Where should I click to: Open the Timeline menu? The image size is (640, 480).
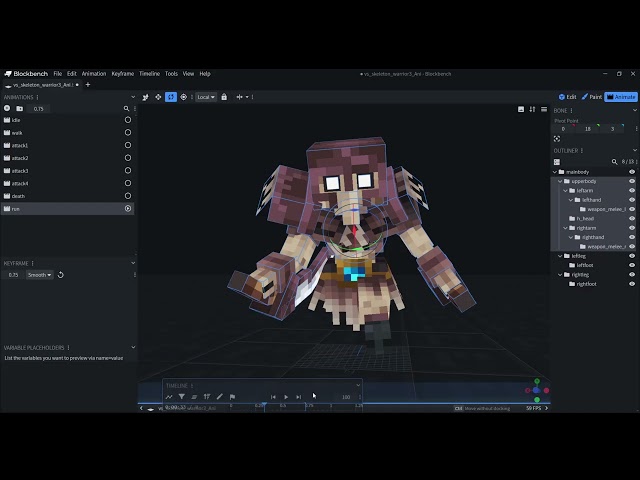point(149,74)
